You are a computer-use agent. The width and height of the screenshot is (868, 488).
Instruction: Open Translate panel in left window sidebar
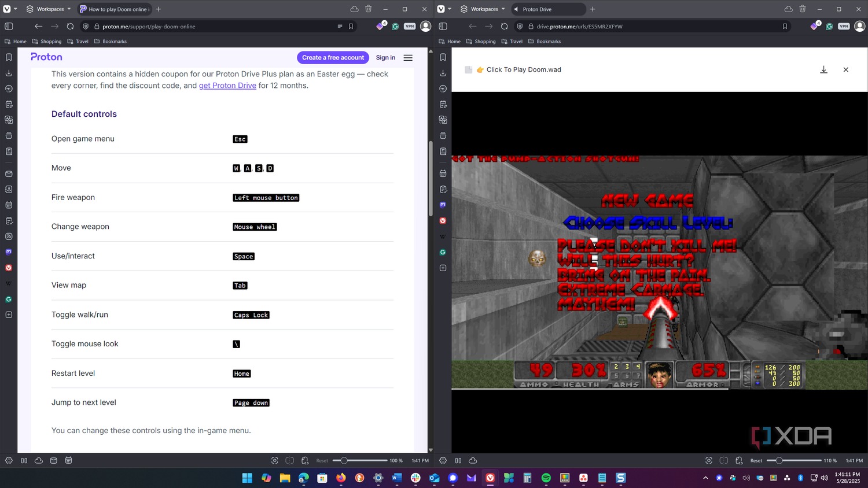[x=9, y=120]
